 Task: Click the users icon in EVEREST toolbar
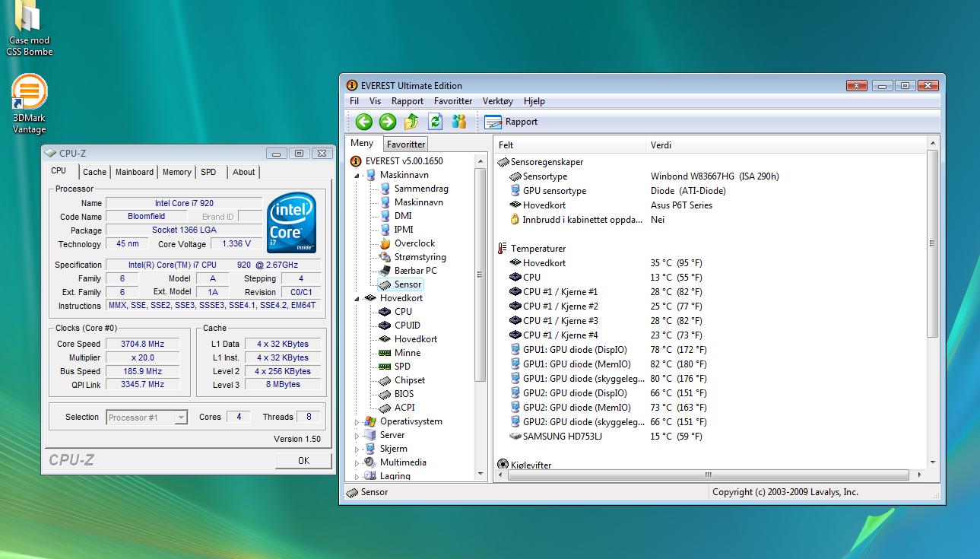click(458, 122)
